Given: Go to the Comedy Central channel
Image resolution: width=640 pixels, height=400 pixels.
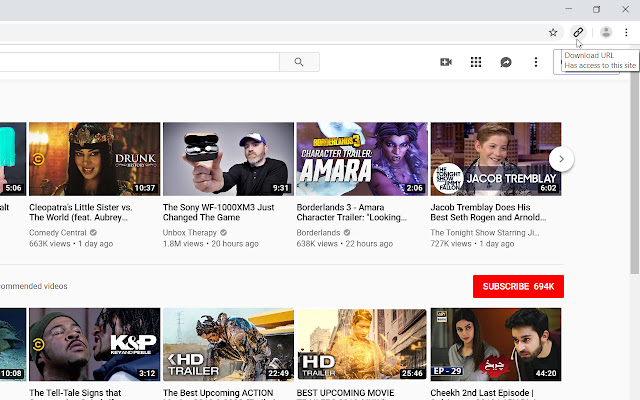Looking at the screenshot, I should coord(63,232).
